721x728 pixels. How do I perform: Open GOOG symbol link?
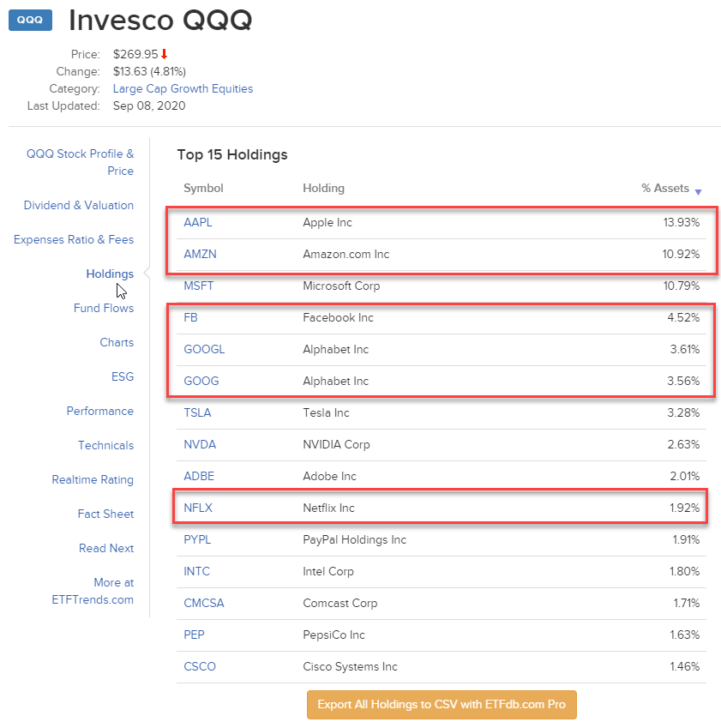click(x=201, y=382)
